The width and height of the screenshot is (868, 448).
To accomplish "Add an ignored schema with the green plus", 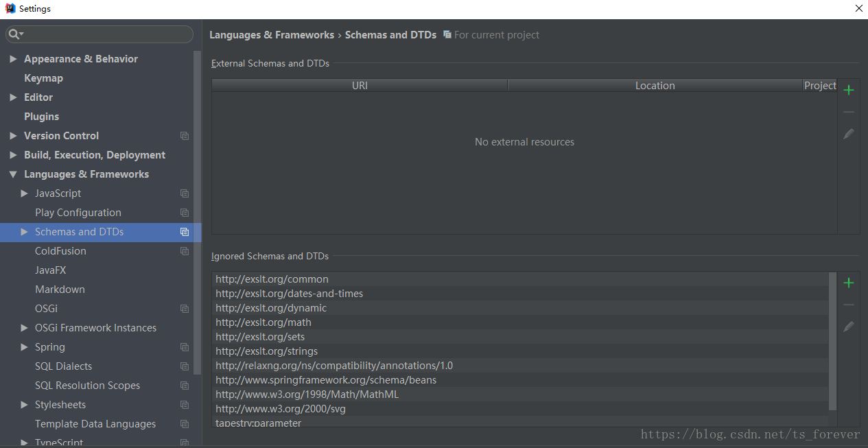I will point(849,283).
